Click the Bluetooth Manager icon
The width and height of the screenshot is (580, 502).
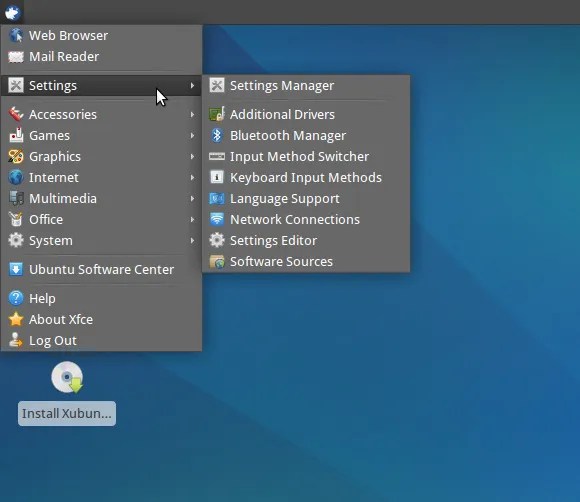217,135
